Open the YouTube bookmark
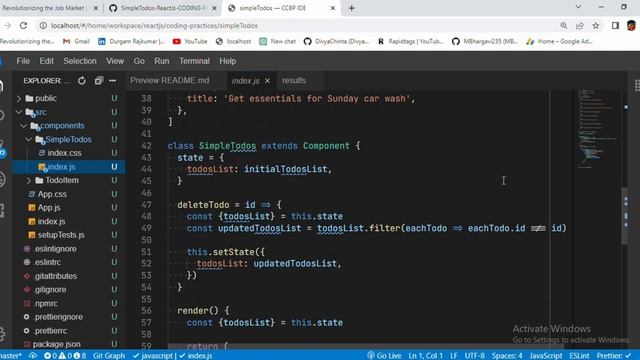 190,41
